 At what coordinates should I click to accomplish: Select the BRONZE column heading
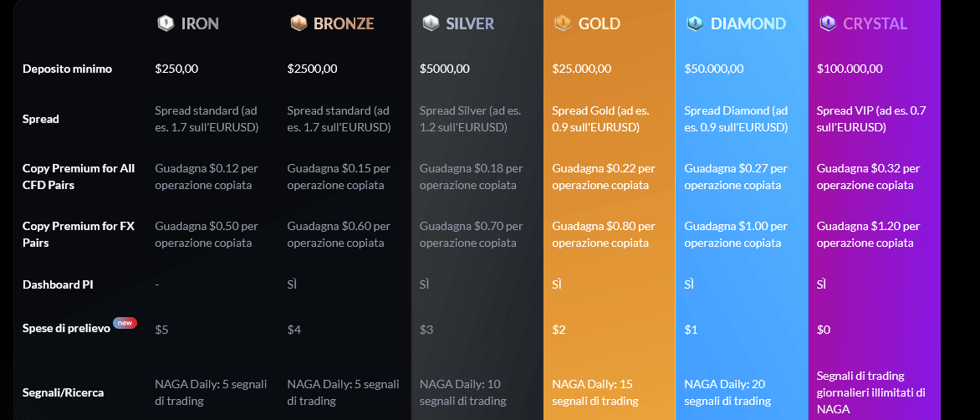coord(344,23)
